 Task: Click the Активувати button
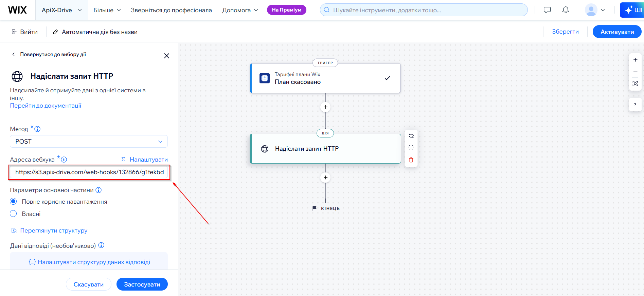tap(617, 32)
